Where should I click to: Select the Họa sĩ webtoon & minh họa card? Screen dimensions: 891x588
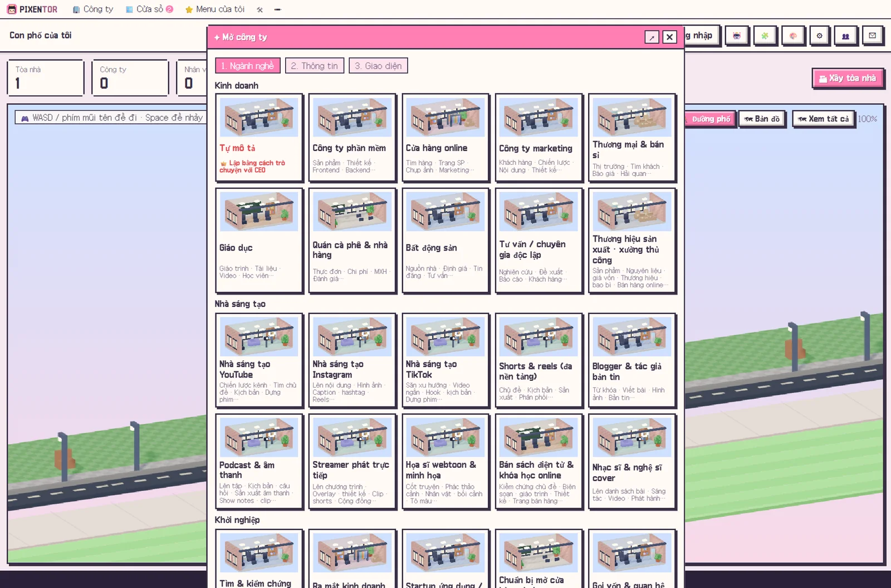click(x=445, y=462)
